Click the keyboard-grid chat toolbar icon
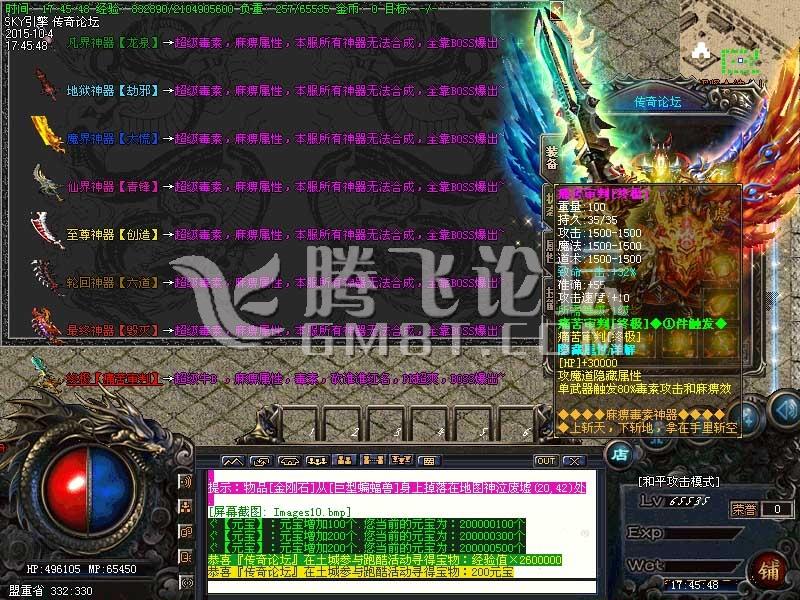The height and width of the screenshot is (600, 800). (x=429, y=461)
